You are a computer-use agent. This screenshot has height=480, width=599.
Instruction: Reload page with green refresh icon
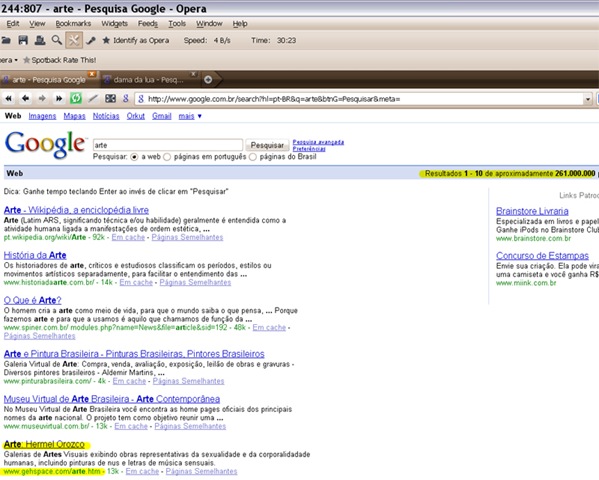(x=76, y=99)
